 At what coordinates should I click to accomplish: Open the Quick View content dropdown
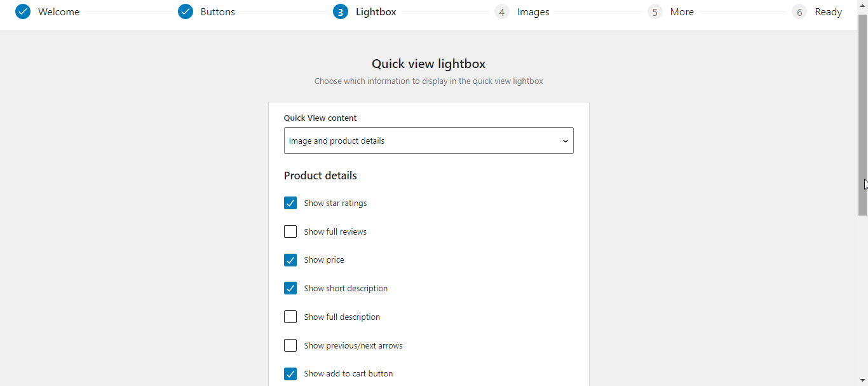pos(429,141)
